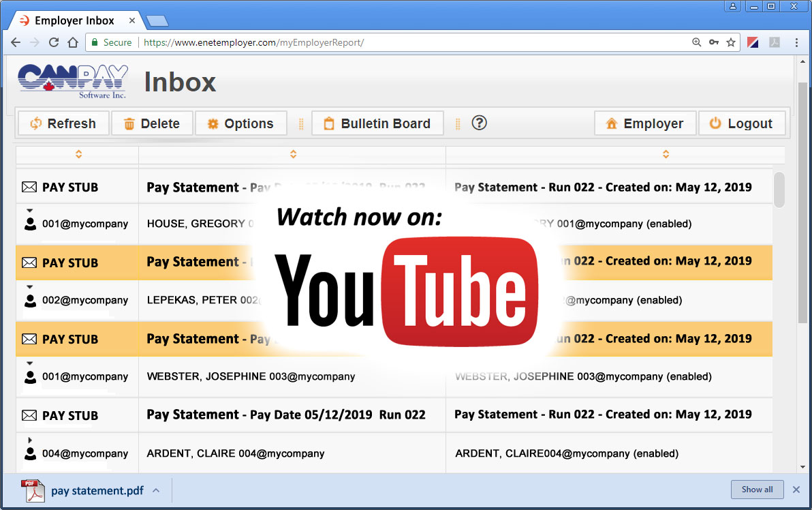Screen dimensions: 812x510
Task: Click the Logout button
Action: point(742,123)
